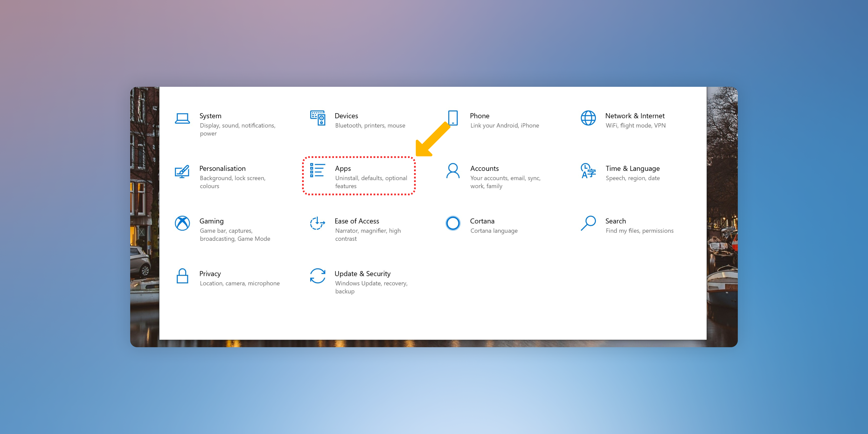Screen dimensions: 868x434
Task: Open the System settings title
Action: (x=210, y=116)
